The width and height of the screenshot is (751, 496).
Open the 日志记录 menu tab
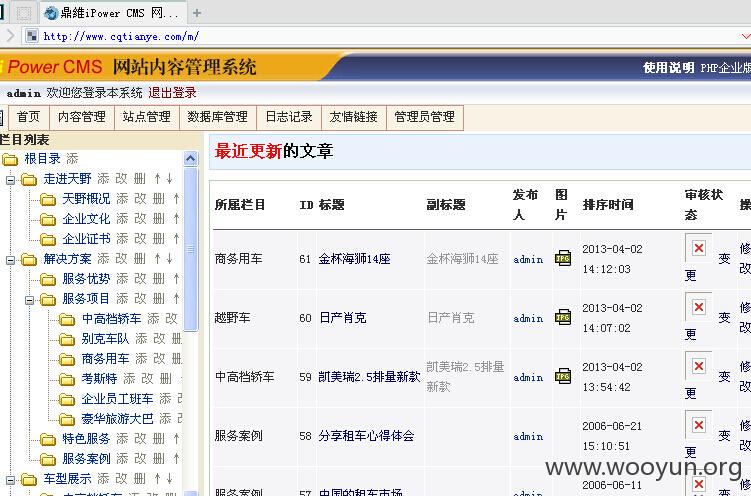(x=289, y=117)
